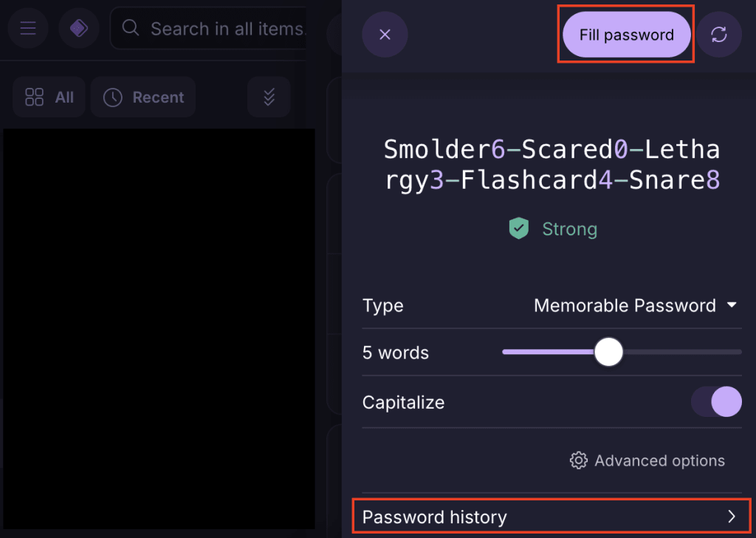Click the clock icon on the Recent filter
Image resolution: width=756 pixels, height=538 pixels.
pos(112,97)
